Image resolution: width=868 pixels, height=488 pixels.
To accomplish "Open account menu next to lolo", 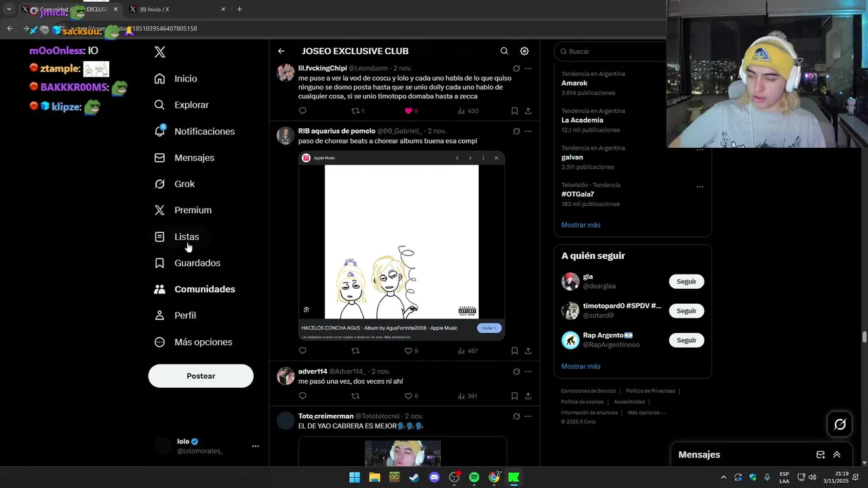I will click(256, 446).
